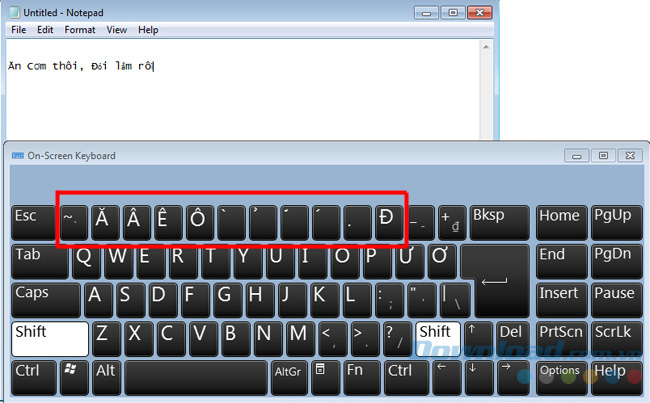Tap the Đ key
Image resolution: width=650 pixels, height=403 pixels.
coord(389,223)
